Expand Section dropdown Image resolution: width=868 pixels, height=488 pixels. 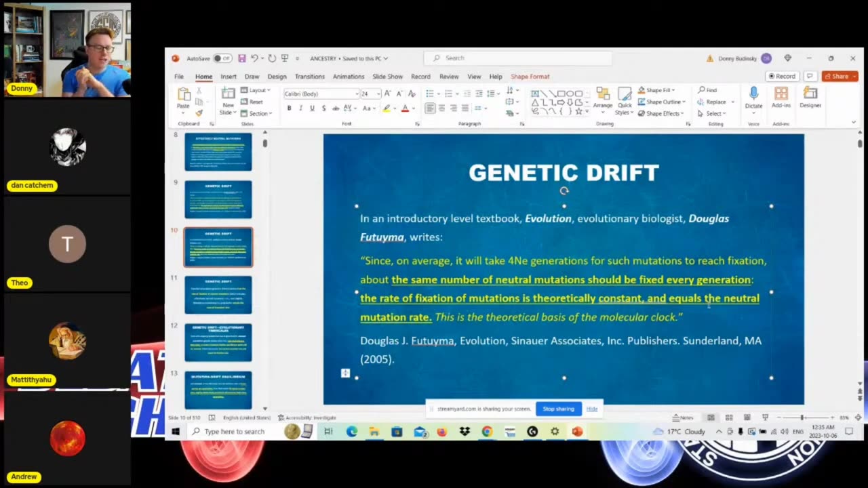click(256, 113)
